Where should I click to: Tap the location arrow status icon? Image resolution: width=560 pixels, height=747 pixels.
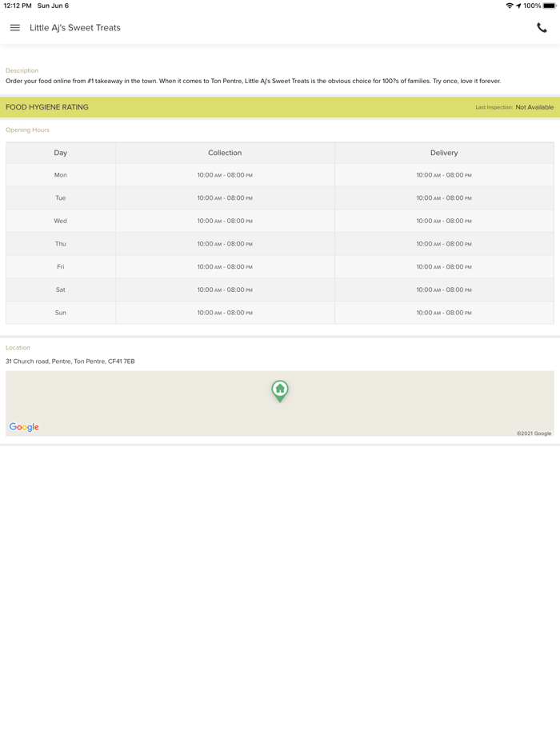point(518,6)
